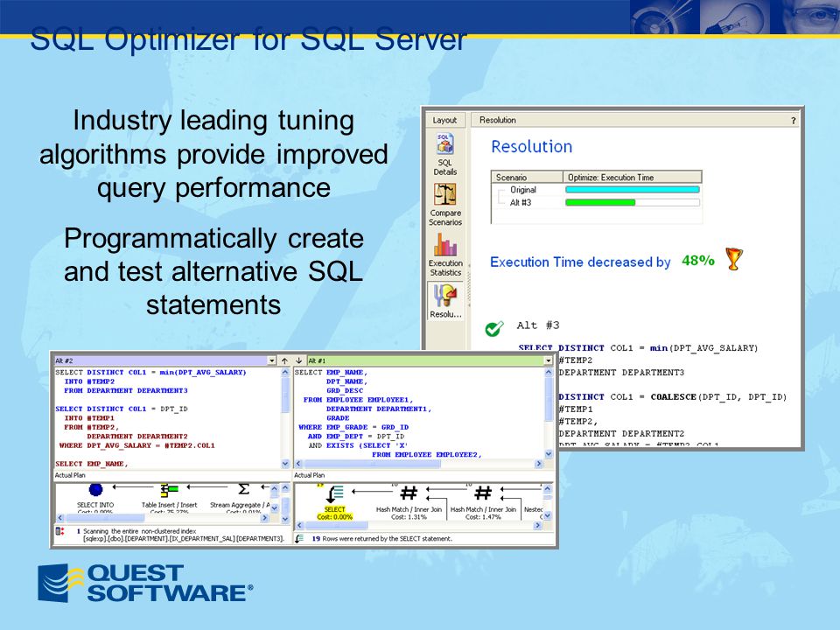
Task: Click 'DEPARTMENT DEPARTMENT2' line in Alt #2 SQL
Action: (137, 436)
